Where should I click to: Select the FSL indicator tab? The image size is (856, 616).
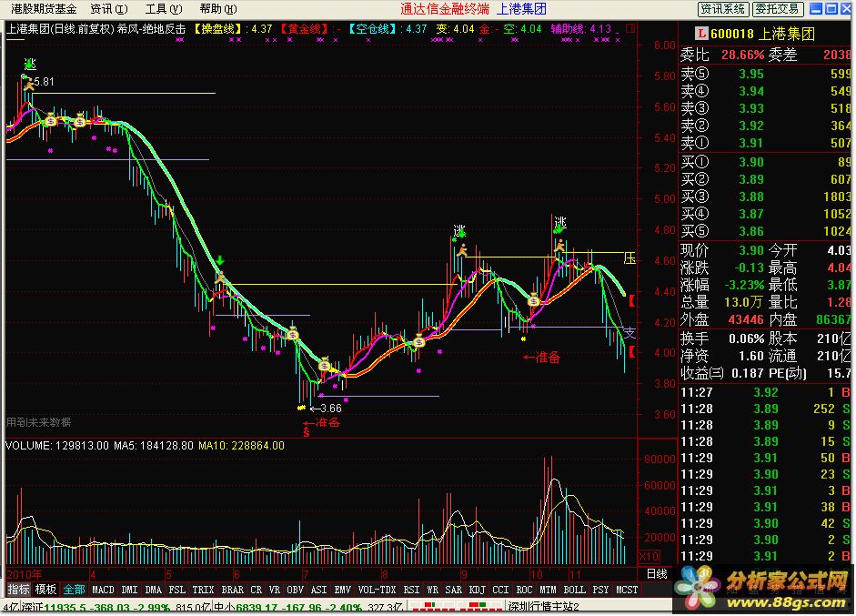pyautogui.click(x=176, y=590)
